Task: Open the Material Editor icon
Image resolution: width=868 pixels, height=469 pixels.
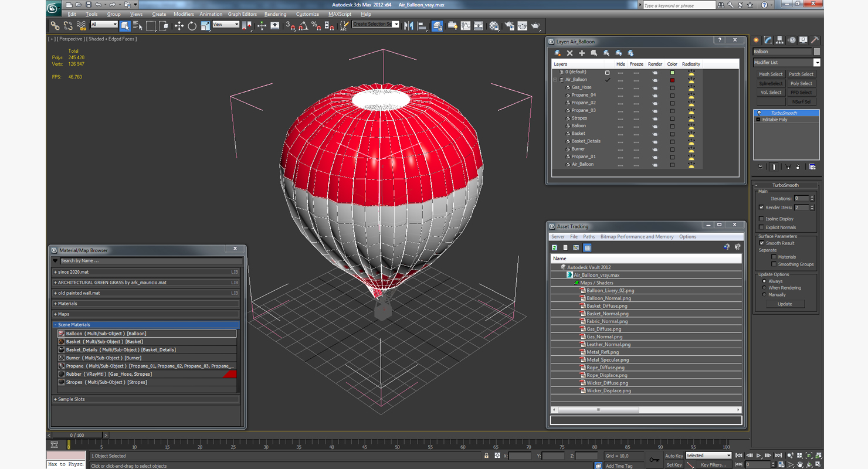Action: click(494, 26)
